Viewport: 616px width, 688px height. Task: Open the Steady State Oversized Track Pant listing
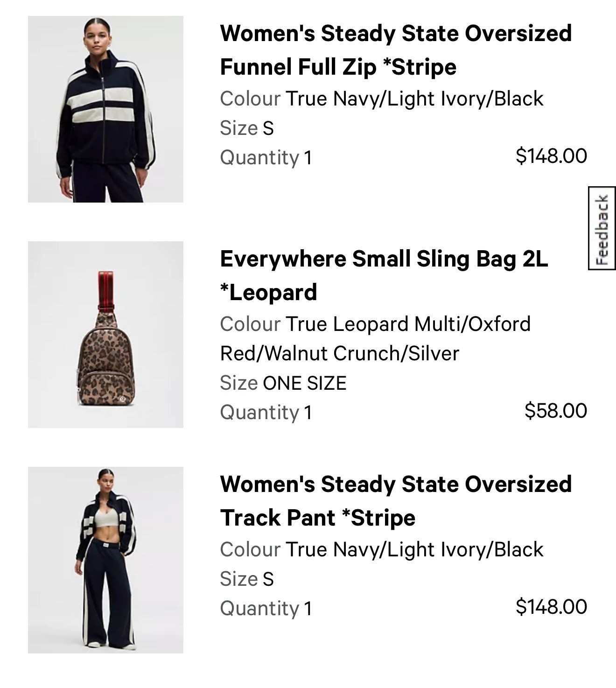[397, 502]
